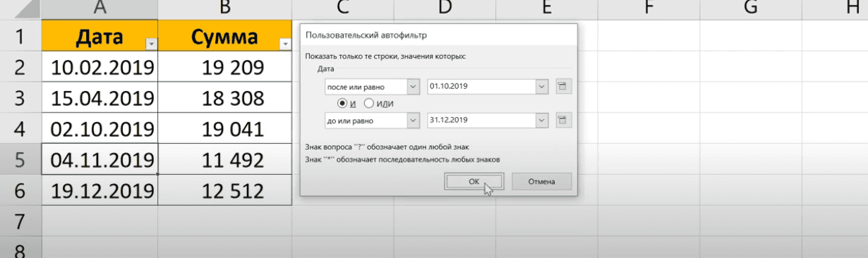This screenshot has height=258, width=868.
Task: Click OK in the custom autofilter dialog
Action: [474, 181]
